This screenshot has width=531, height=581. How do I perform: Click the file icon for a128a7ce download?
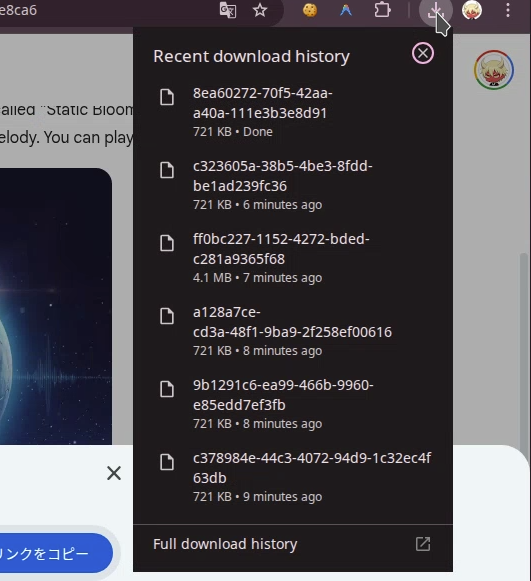[167, 316]
